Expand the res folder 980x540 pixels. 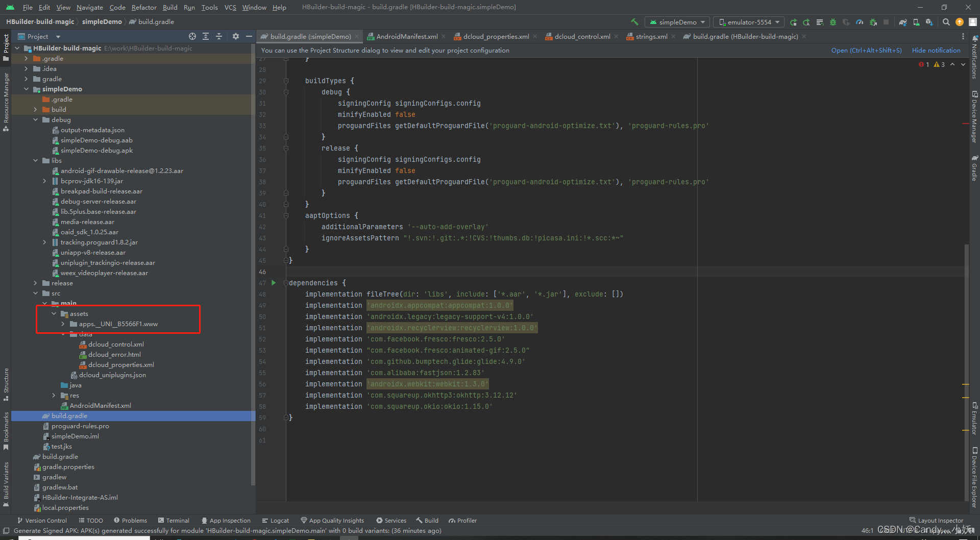54,395
